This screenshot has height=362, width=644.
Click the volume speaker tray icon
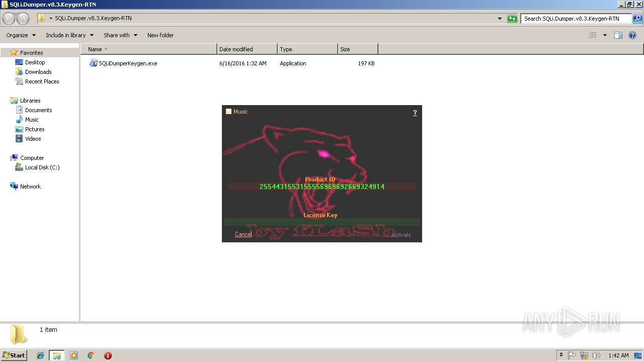coord(596,355)
